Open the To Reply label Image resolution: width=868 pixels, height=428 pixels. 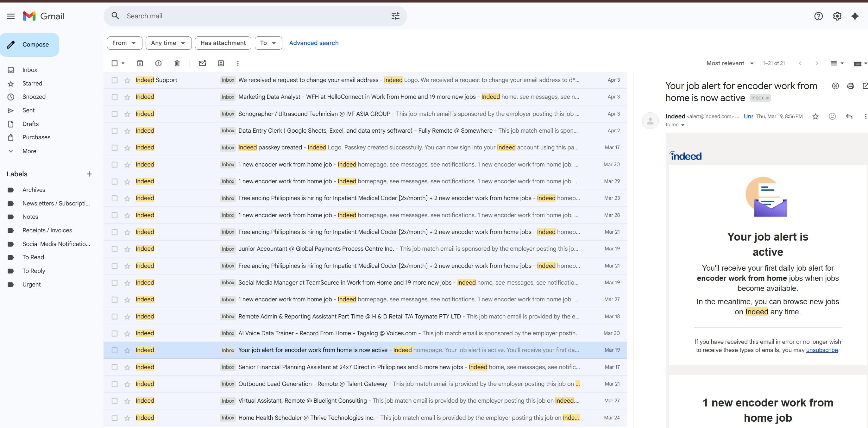[34, 271]
